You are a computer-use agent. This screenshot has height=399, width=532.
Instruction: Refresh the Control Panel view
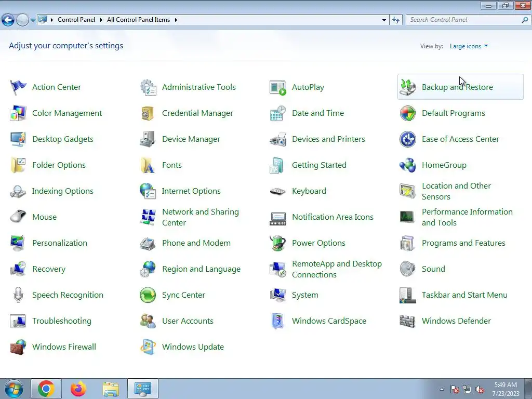click(x=395, y=20)
